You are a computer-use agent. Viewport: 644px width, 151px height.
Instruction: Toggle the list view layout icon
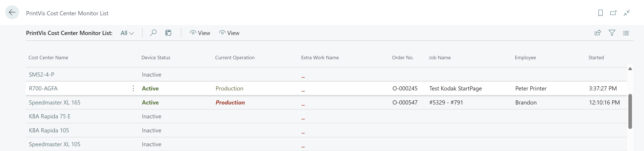626,33
